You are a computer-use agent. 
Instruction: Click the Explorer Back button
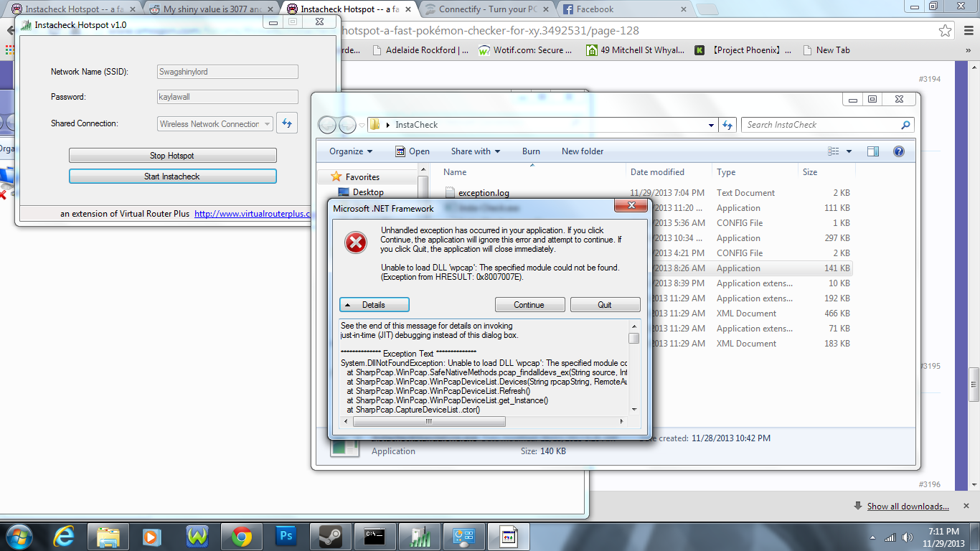[x=329, y=125]
